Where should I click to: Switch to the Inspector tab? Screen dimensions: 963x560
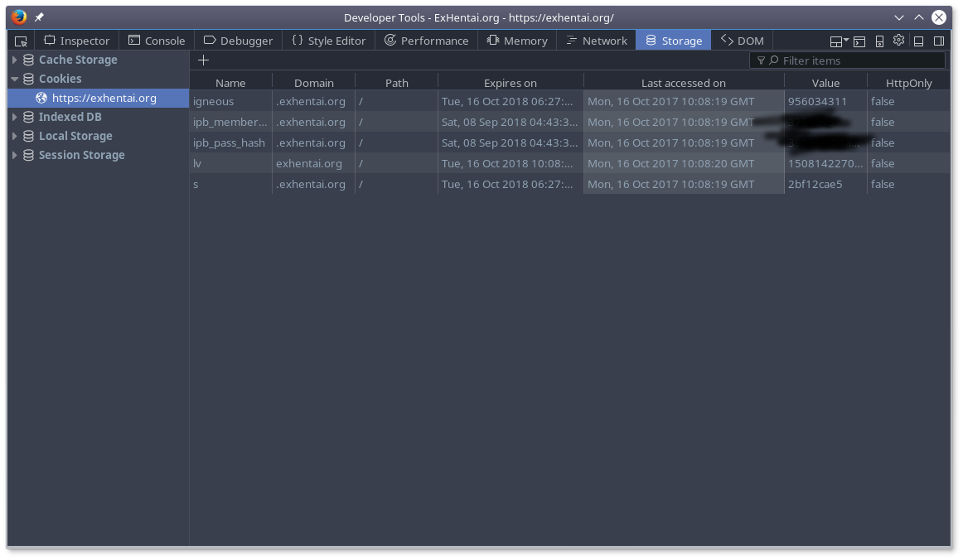[x=76, y=41]
